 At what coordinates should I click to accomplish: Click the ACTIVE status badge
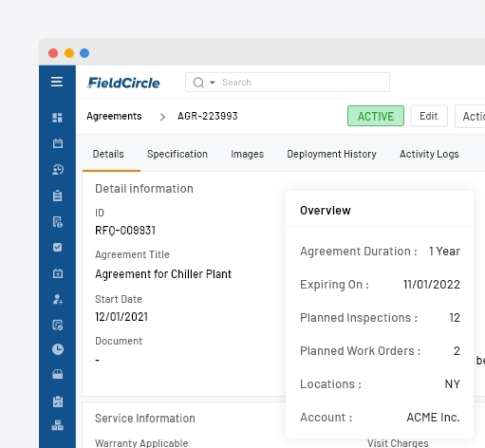tap(376, 116)
